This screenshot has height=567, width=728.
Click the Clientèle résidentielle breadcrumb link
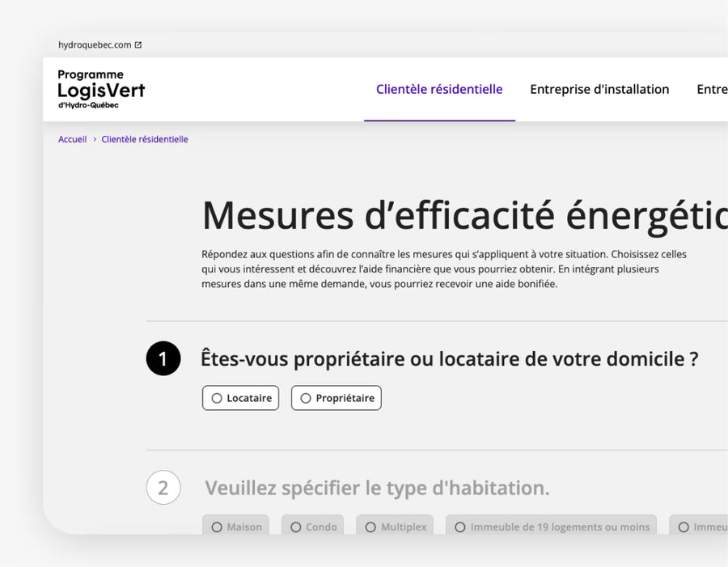click(x=145, y=139)
